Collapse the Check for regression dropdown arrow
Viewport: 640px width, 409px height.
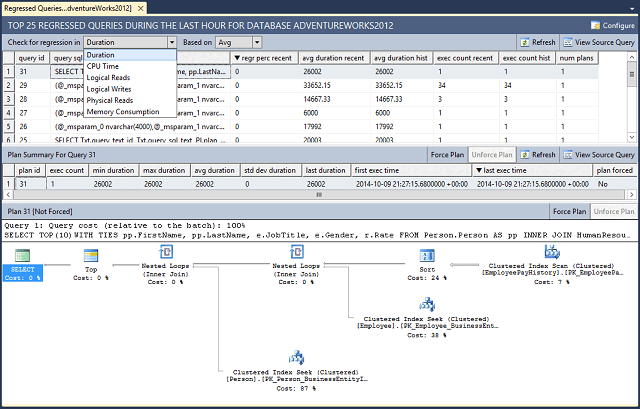click(x=172, y=43)
